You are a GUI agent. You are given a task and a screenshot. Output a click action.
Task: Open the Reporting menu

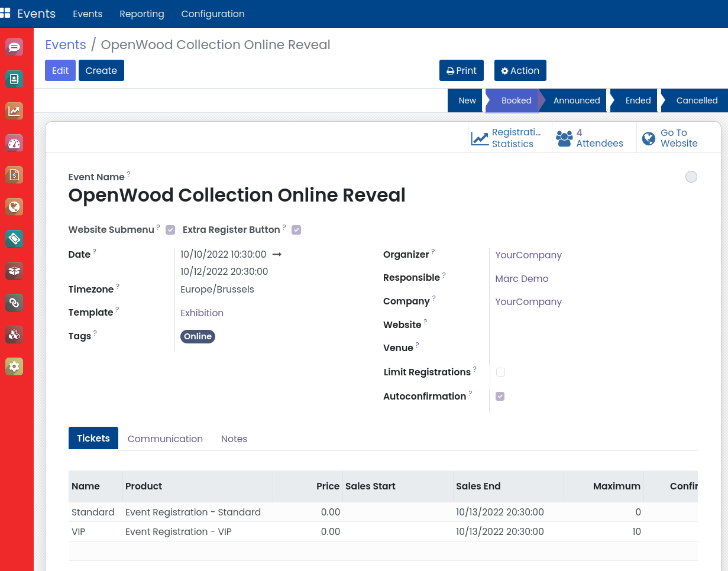[141, 14]
